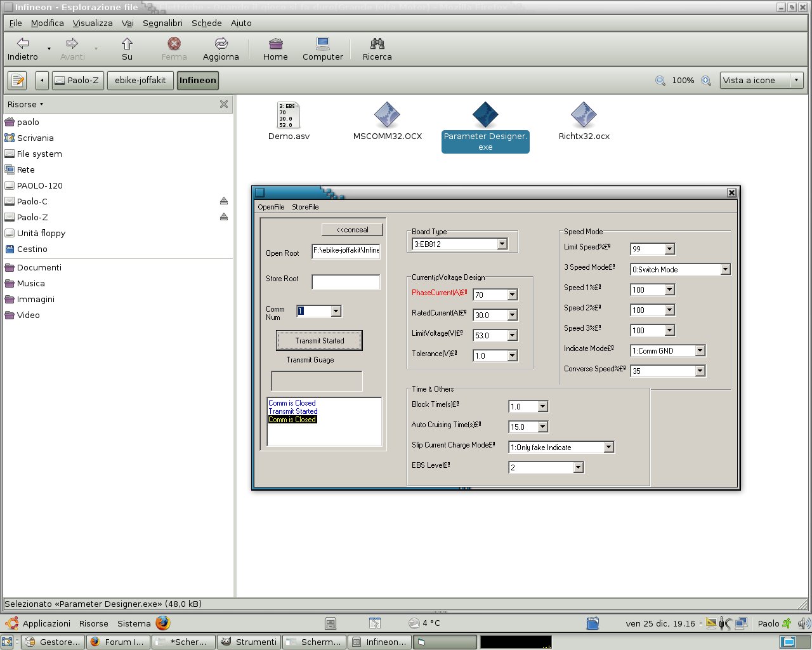Viewport: 812px width, 650px height.
Task: Zoom out with the minus magnifier icon
Action: pos(660,81)
